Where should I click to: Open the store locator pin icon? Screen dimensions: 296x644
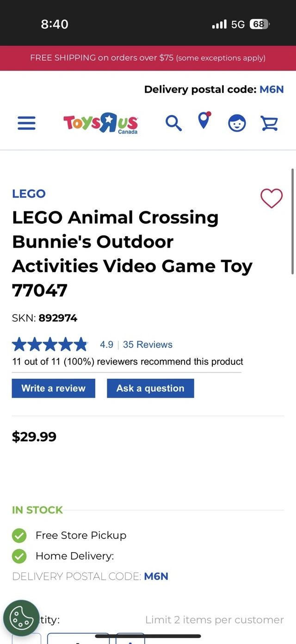pyautogui.click(x=203, y=121)
